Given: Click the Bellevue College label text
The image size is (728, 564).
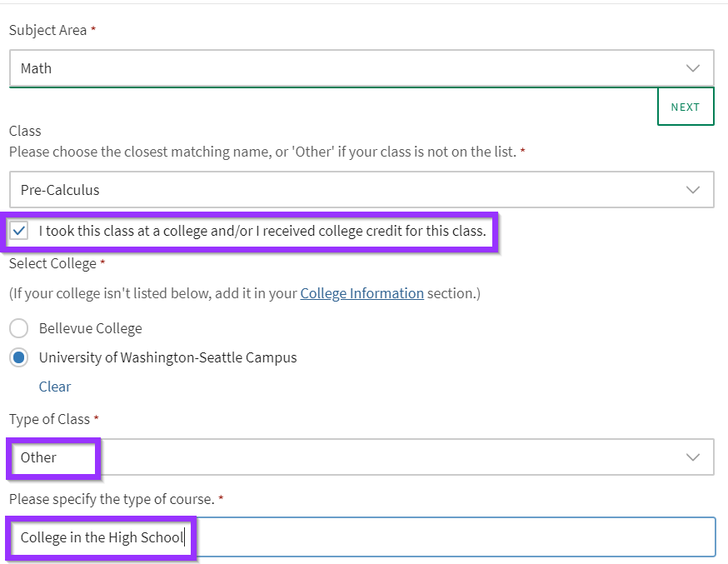Looking at the screenshot, I should [x=91, y=328].
